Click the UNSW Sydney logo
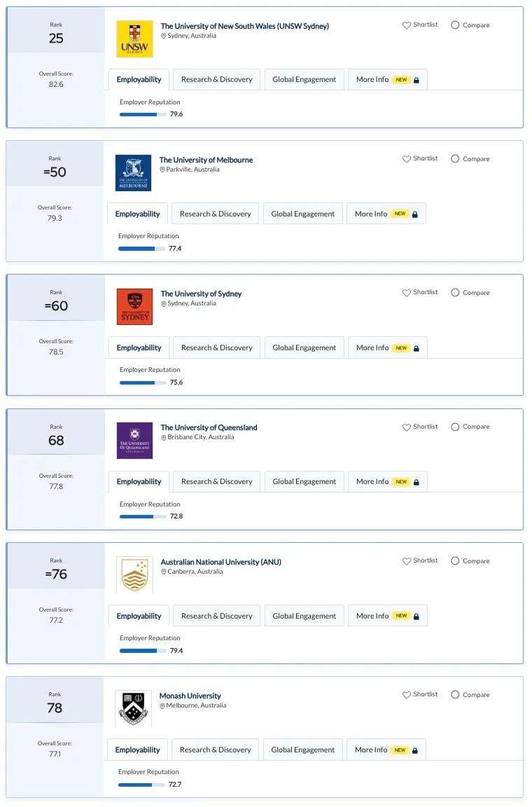The image size is (532, 807). coord(134,39)
